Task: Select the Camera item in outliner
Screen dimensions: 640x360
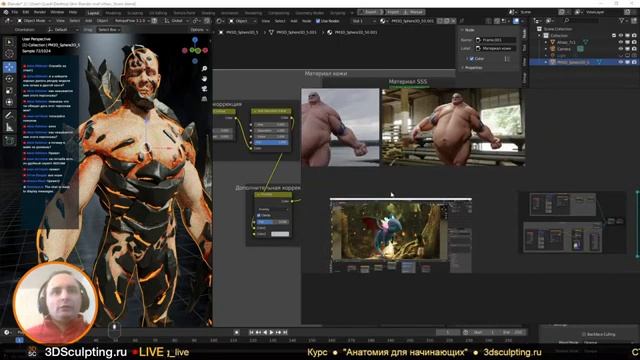Action: click(564, 49)
